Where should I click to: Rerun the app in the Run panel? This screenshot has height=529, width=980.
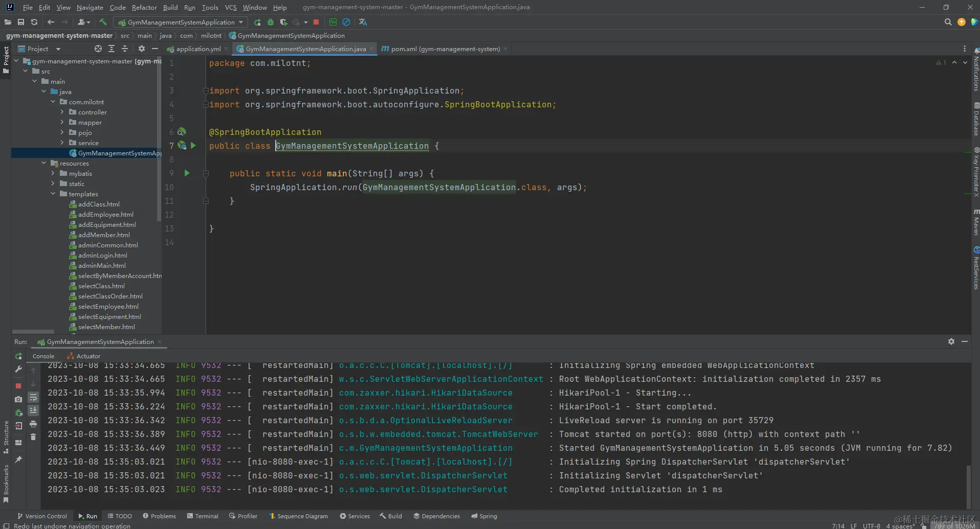[18, 356]
